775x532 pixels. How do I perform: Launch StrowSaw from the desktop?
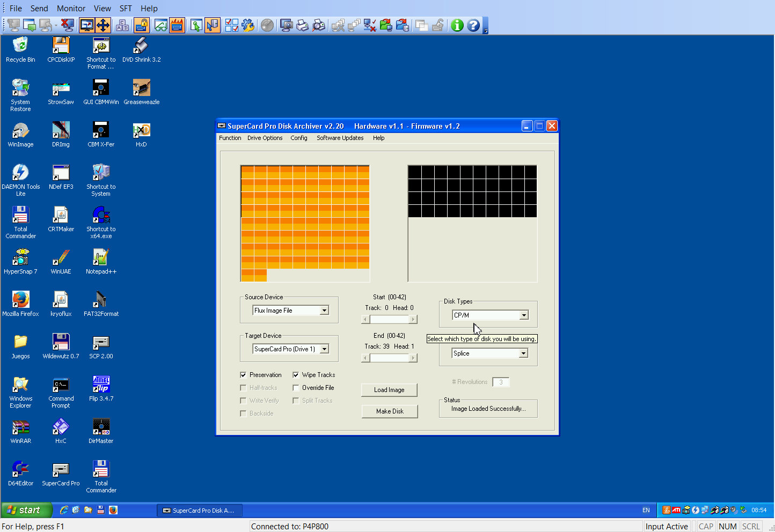[x=61, y=92]
